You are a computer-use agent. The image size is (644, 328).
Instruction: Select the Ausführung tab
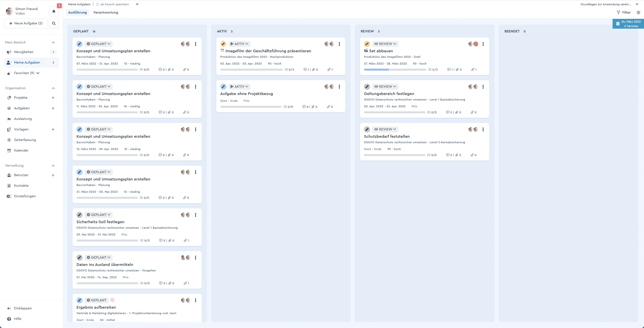coord(77,12)
